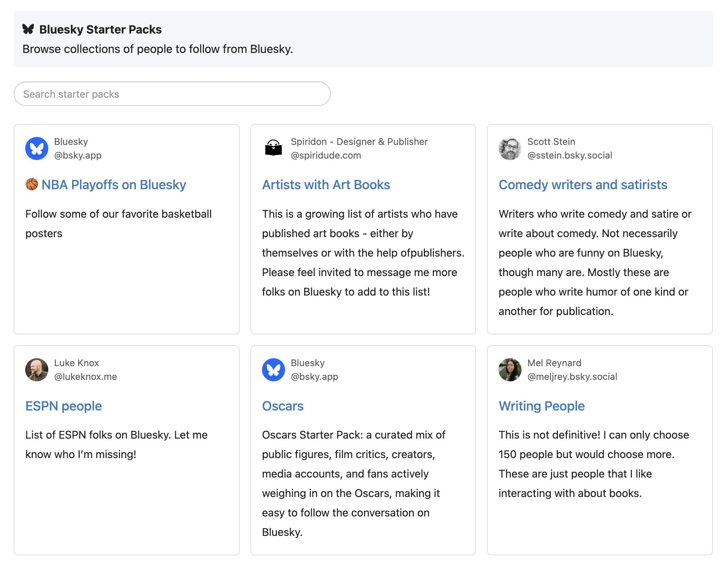
Task: Open the Oscars starter pack
Action: coord(283,406)
